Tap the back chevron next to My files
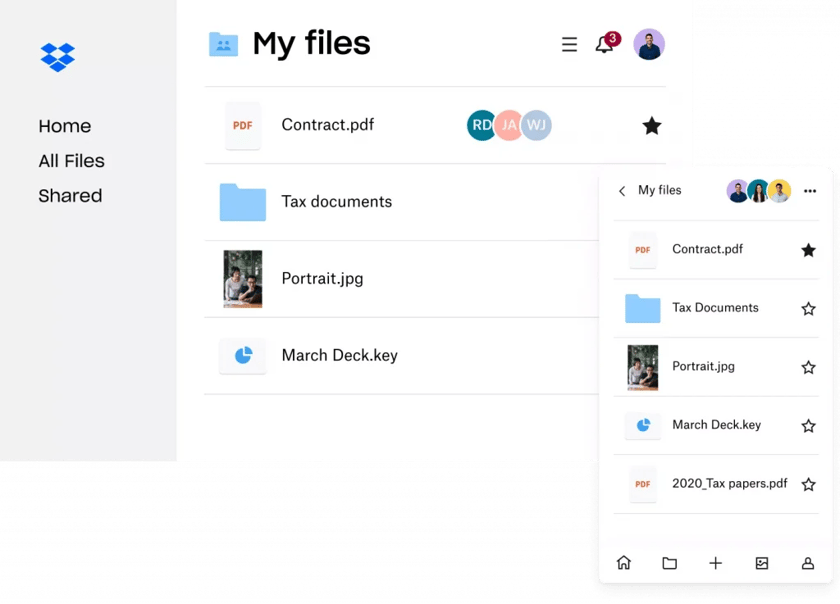 tap(621, 190)
